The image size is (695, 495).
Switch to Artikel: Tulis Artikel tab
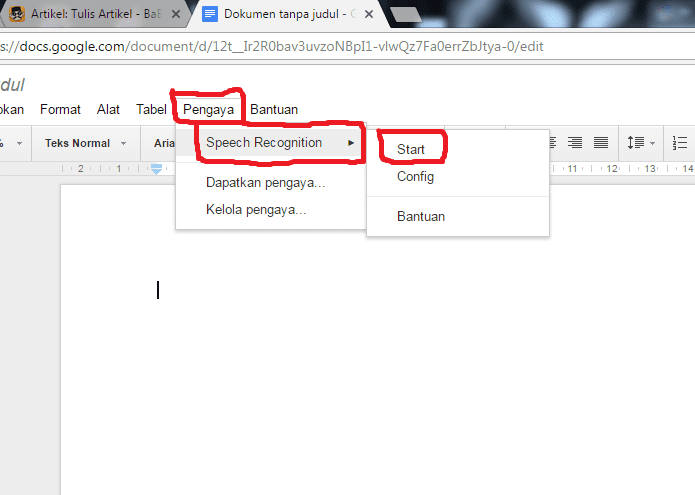coord(94,14)
